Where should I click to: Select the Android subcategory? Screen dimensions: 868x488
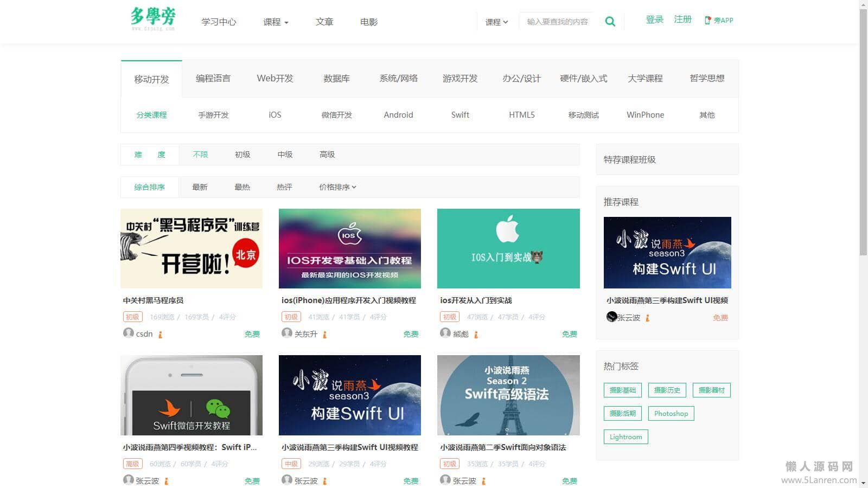pyautogui.click(x=398, y=115)
